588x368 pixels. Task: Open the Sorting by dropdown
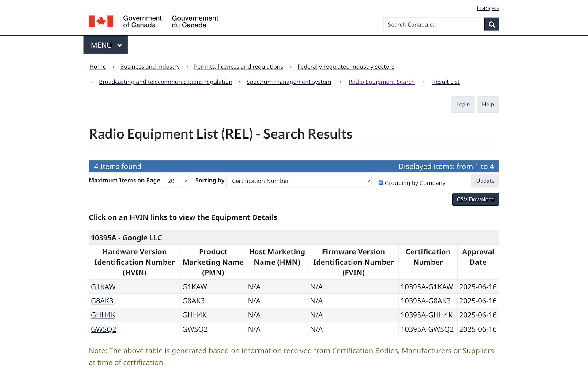point(299,181)
